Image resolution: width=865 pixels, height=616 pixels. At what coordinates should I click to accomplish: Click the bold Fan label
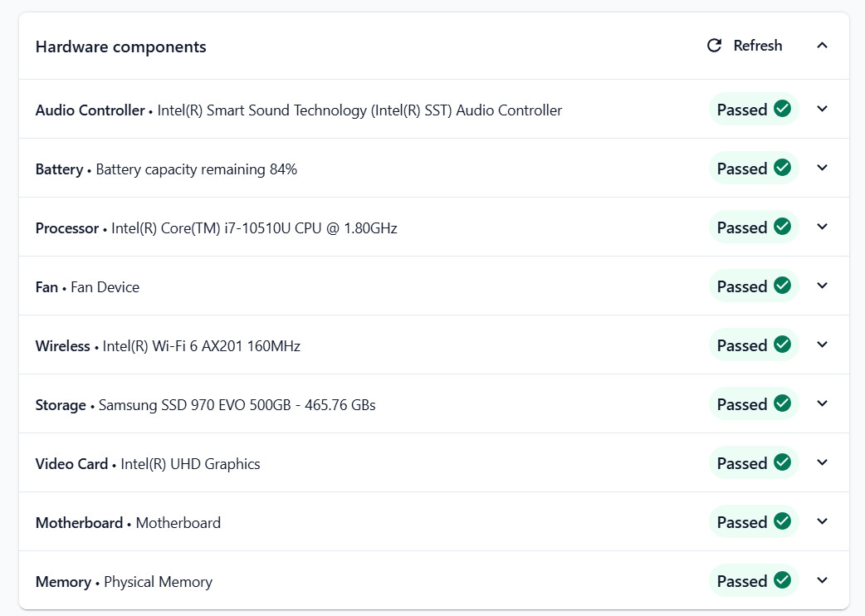point(46,287)
